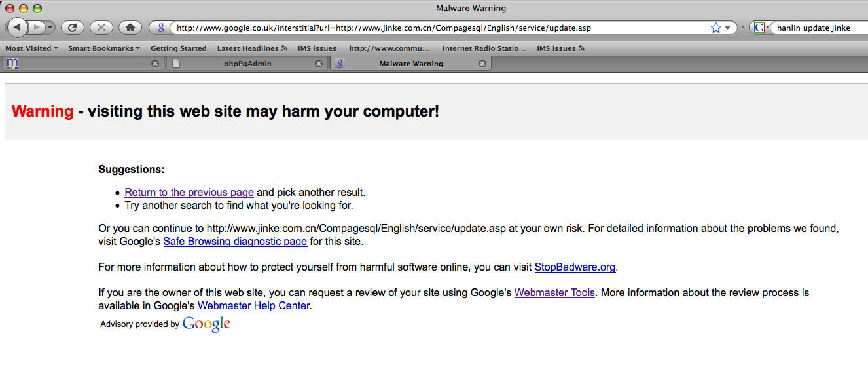The height and width of the screenshot is (380, 868).
Task: Expand the Smart Bookmarks menu
Action: [x=104, y=48]
